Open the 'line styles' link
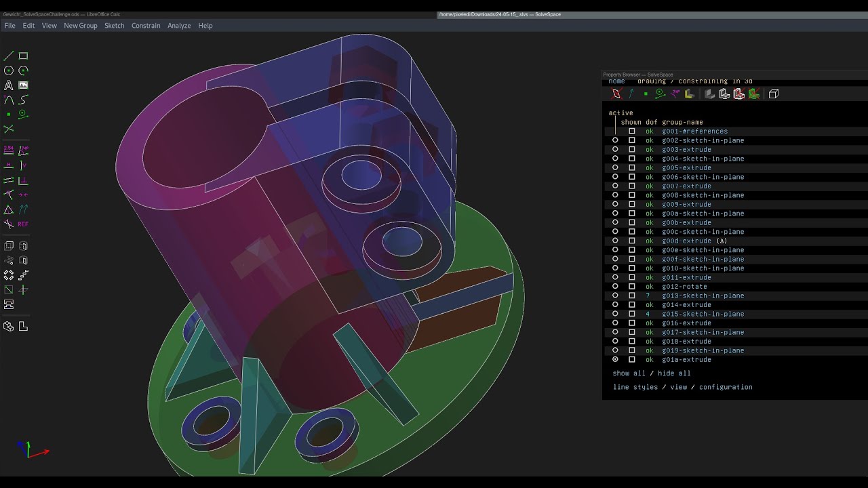This screenshot has width=868, height=488. [x=635, y=387]
